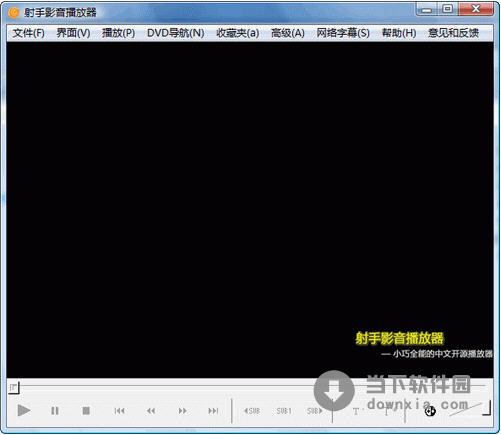
Task: Click the black video display area
Action: tap(250, 210)
